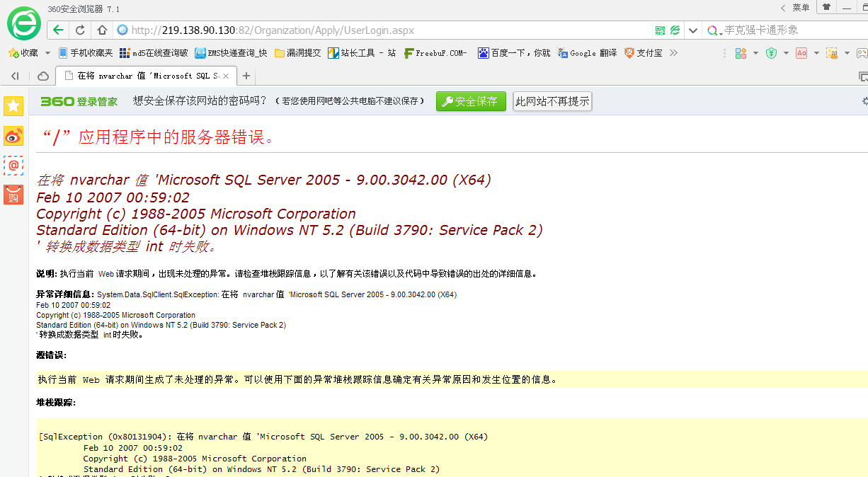Click the arrow left of 菜单
The height and width of the screenshot is (477, 868).
[x=783, y=8]
